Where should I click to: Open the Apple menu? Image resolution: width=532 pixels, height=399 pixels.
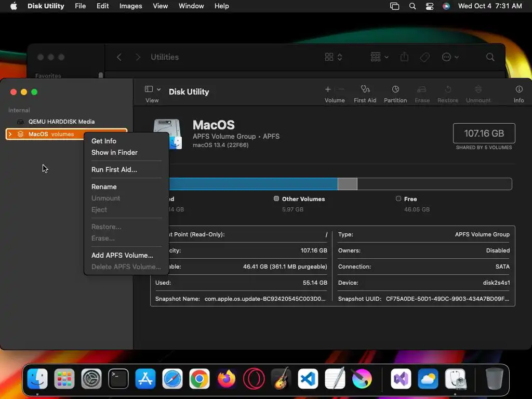[14, 6]
